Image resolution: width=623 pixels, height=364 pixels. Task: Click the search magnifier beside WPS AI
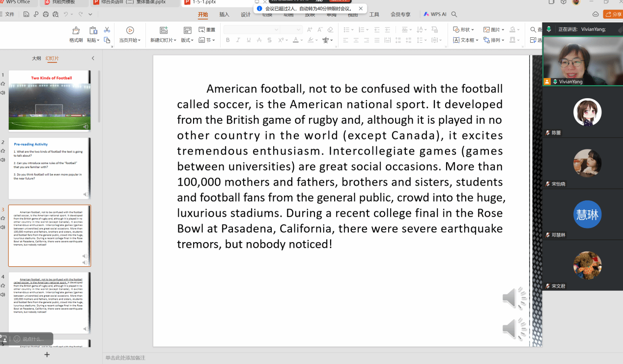(454, 15)
